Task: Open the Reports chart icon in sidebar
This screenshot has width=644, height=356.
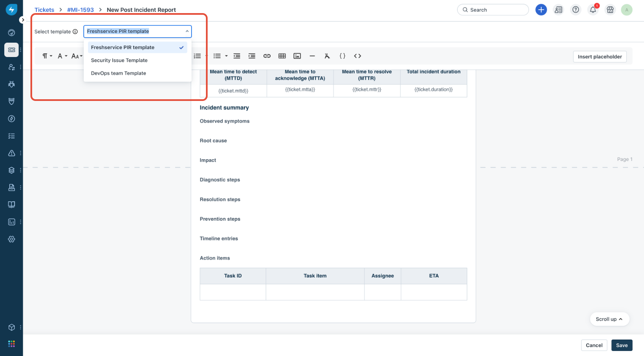Action: [x=11, y=222]
